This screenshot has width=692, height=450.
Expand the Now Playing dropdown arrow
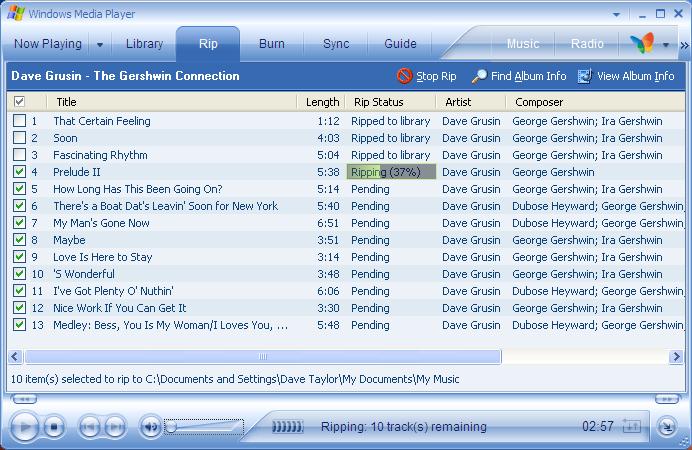100,44
